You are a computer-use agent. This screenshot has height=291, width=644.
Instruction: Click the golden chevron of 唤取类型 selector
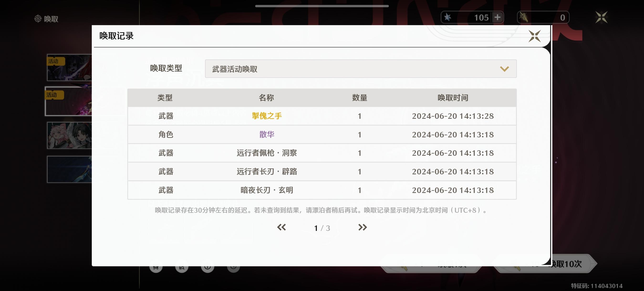tap(504, 69)
